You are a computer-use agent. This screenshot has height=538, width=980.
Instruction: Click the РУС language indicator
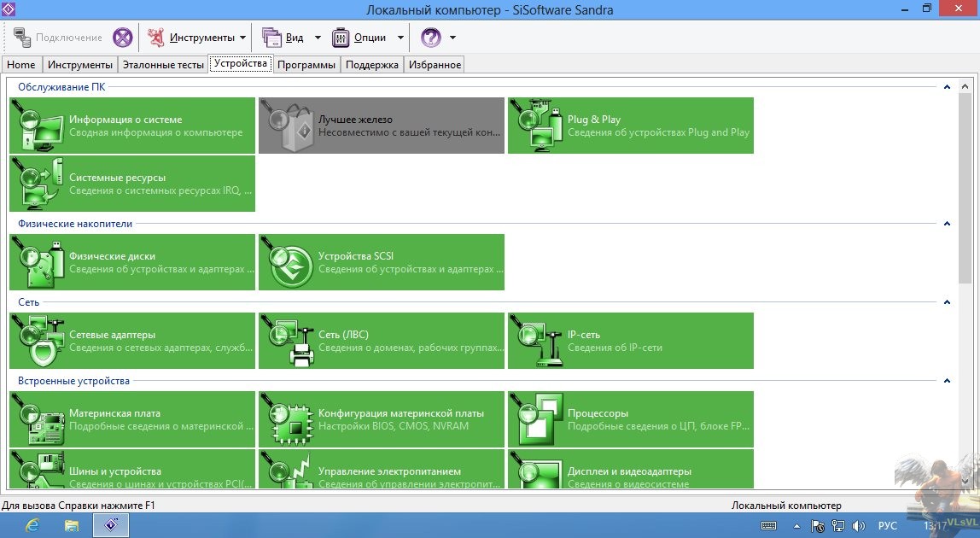click(x=888, y=526)
